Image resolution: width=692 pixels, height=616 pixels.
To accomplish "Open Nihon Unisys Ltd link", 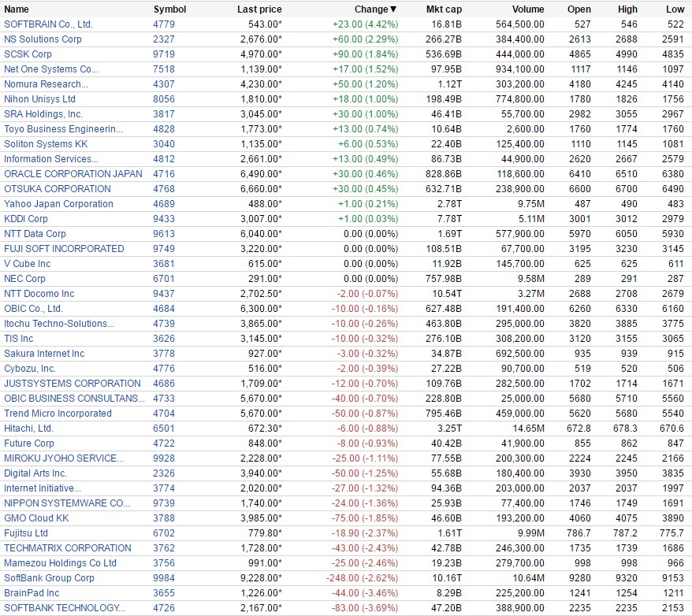I will tap(39, 99).
